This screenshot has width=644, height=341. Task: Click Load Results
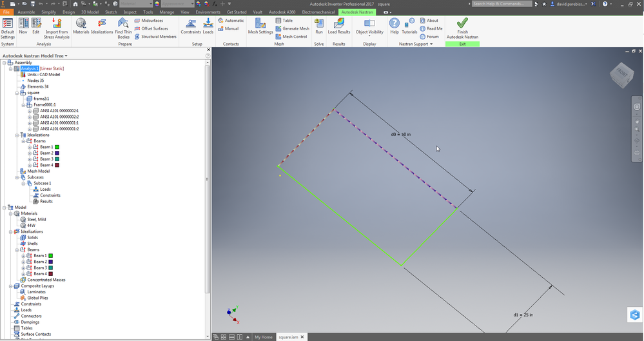tap(339, 26)
